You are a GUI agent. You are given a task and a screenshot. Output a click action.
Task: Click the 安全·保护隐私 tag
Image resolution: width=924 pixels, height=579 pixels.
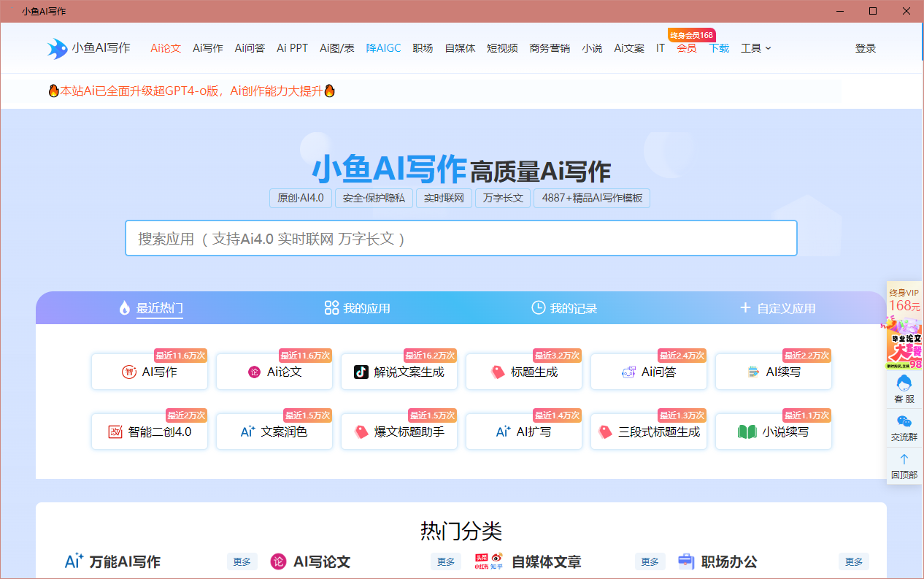[x=374, y=198]
